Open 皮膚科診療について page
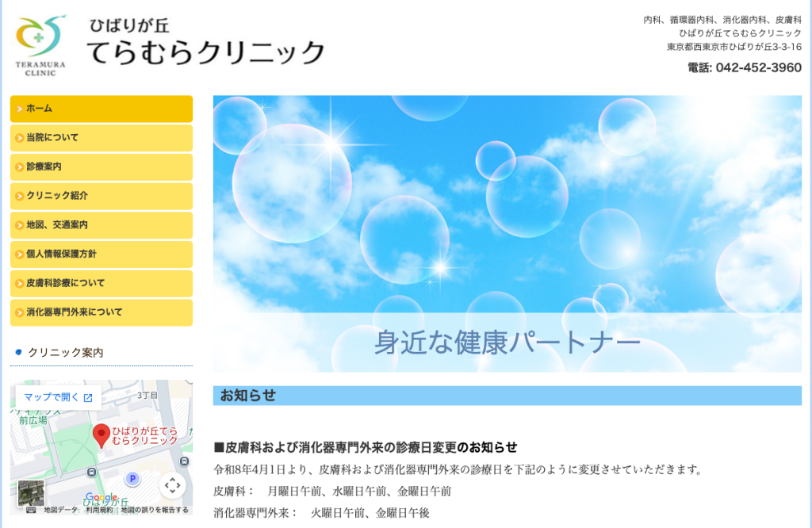Screen dimensions: 812x528 101,283
